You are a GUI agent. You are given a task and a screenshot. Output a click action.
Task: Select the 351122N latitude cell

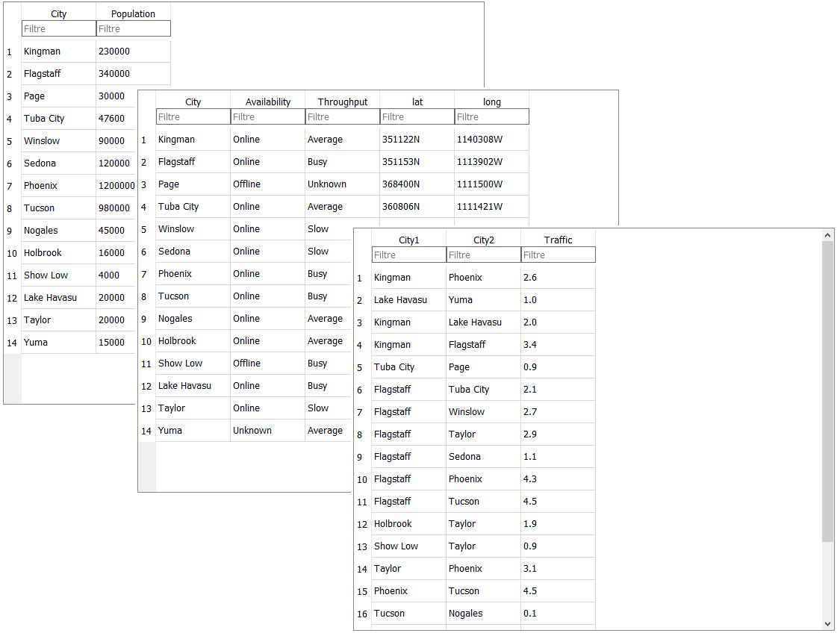coord(401,140)
